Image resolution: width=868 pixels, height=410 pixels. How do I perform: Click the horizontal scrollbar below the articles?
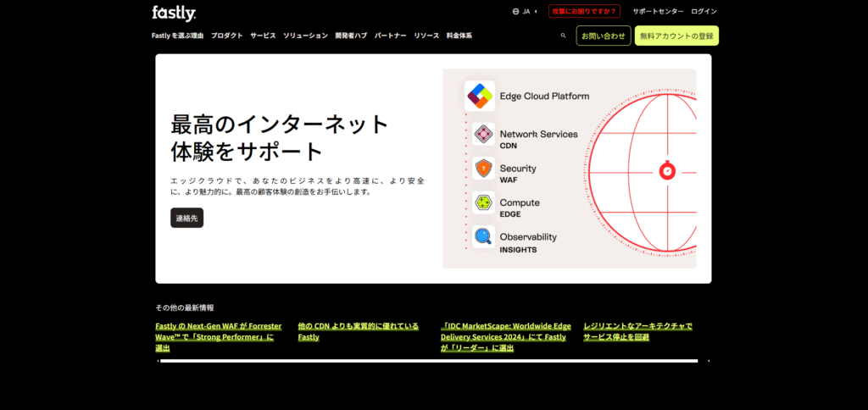click(429, 361)
